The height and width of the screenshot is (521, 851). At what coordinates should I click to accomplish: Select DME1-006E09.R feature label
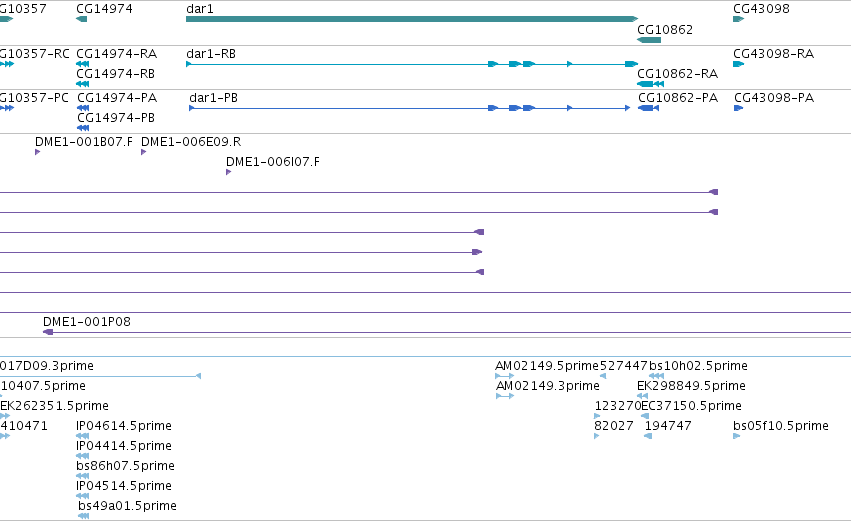191,142
